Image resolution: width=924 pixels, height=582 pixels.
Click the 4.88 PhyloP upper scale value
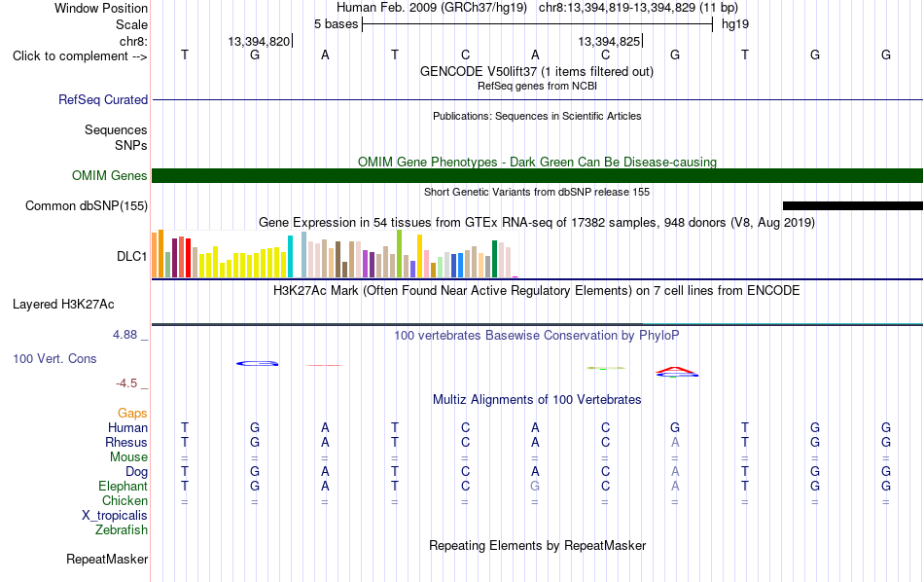[124, 335]
